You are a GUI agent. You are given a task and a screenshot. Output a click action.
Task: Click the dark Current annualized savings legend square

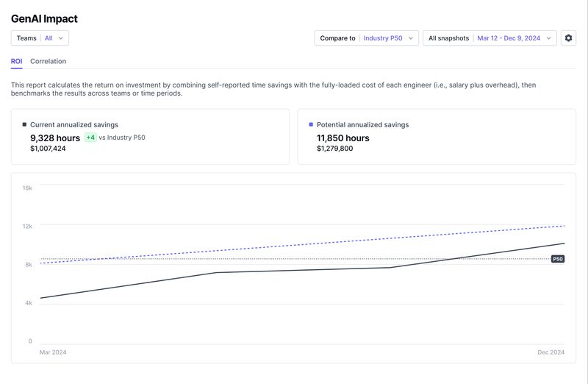24,125
